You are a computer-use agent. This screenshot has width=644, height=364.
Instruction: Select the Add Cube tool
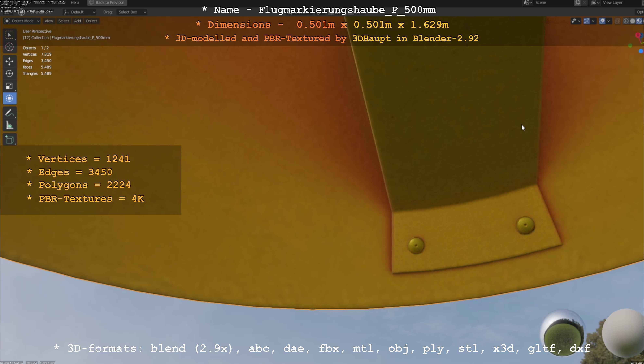click(9, 140)
